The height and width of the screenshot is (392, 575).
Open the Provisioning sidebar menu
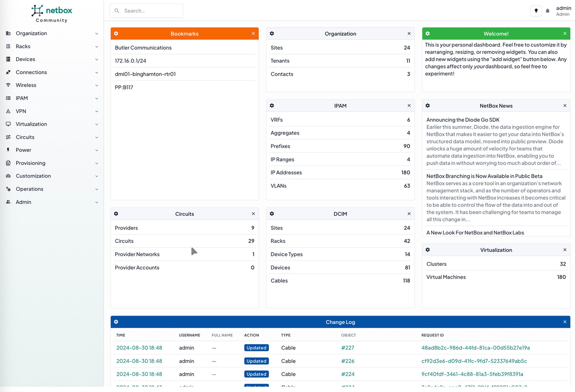(52, 163)
